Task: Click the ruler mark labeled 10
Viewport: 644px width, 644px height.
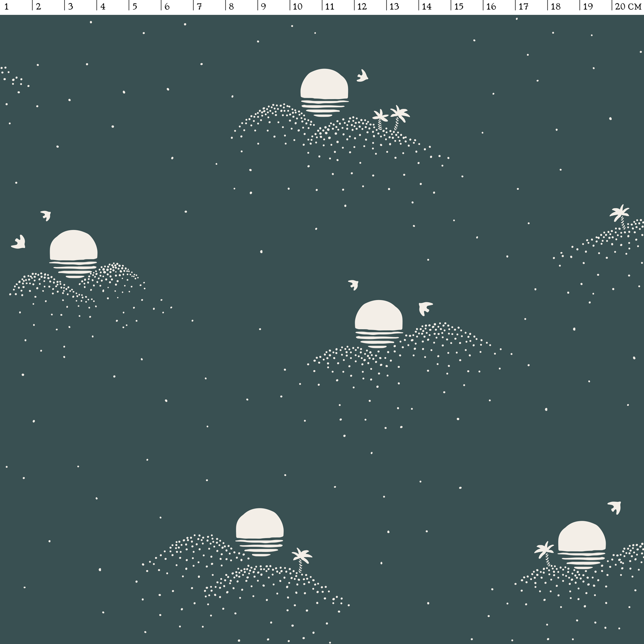Action: pyautogui.click(x=298, y=7)
